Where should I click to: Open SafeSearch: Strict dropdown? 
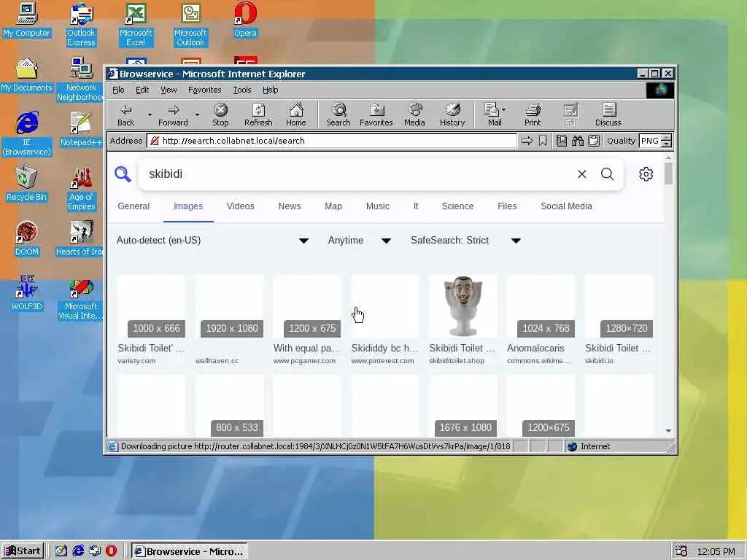(x=466, y=241)
